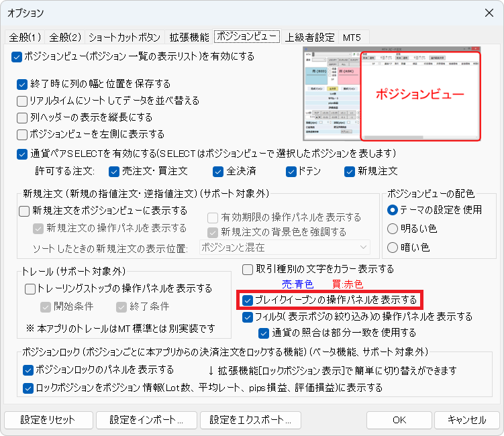This screenshot has width=504, height=436.
Task: Uncheck the 全決済 permission checkbox
Action: (218, 172)
